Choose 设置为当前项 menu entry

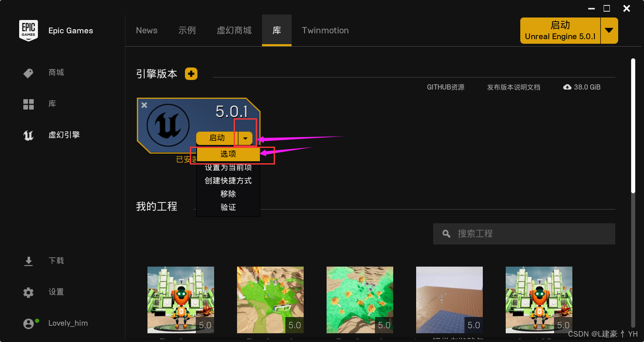coord(228,167)
